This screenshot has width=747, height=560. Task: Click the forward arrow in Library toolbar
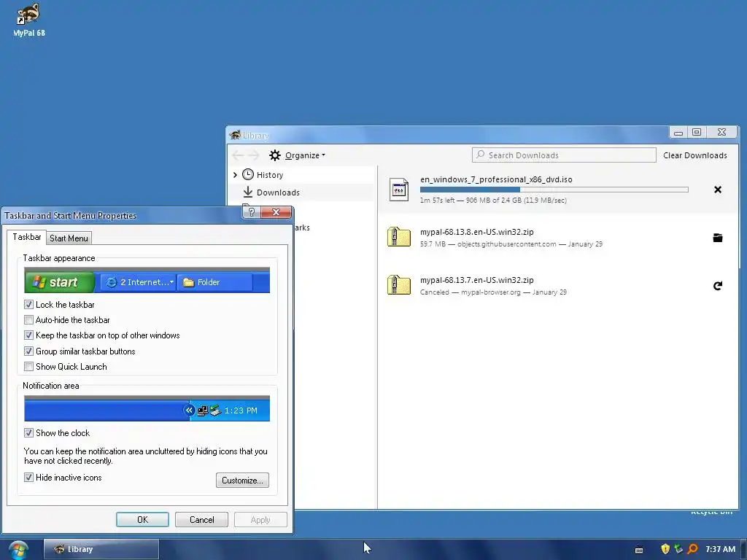click(x=254, y=155)
